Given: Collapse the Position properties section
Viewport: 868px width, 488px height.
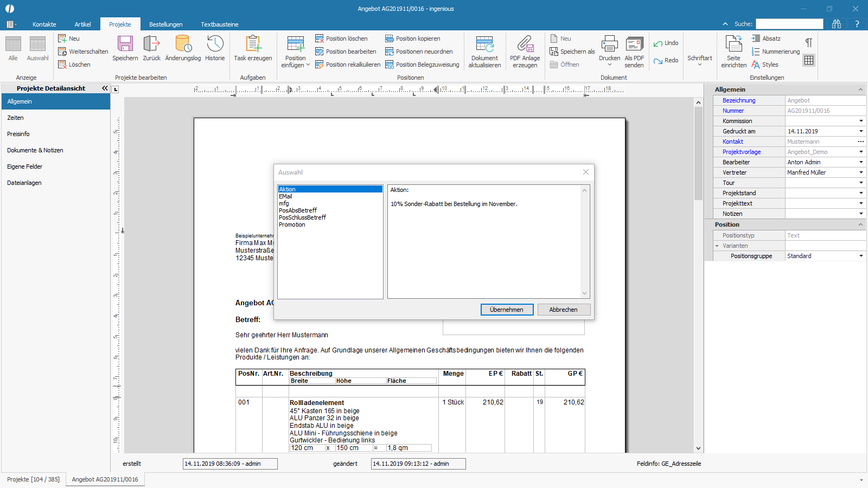Looking at the screenshot, I should point(860,224).
